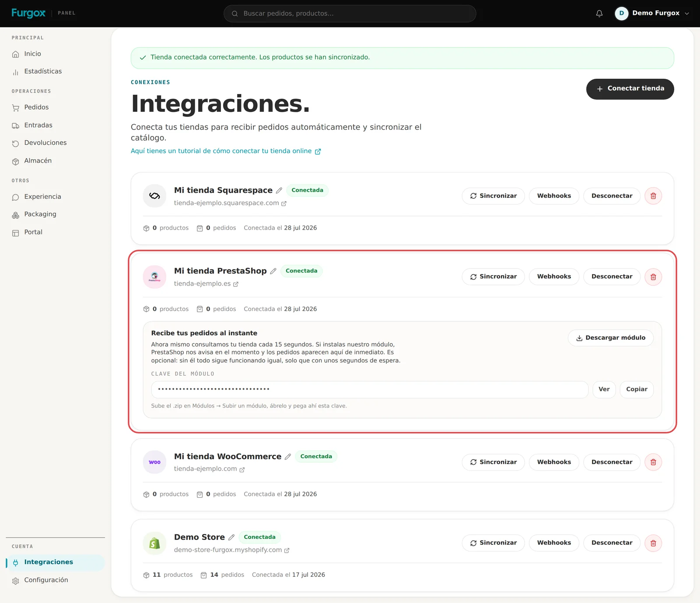Image resolution: width=700 pixels, height=603 pixels.
Task: Delete Demo Store with trash icon
Action: tap(653, 543)
